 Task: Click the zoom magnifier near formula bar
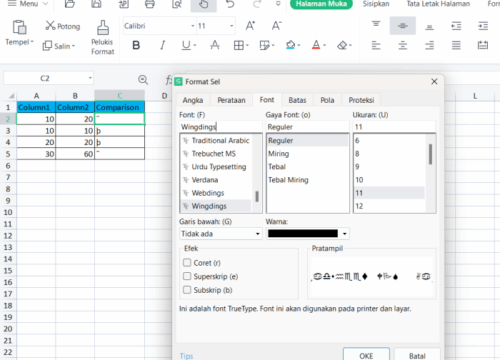pos(143,80)
